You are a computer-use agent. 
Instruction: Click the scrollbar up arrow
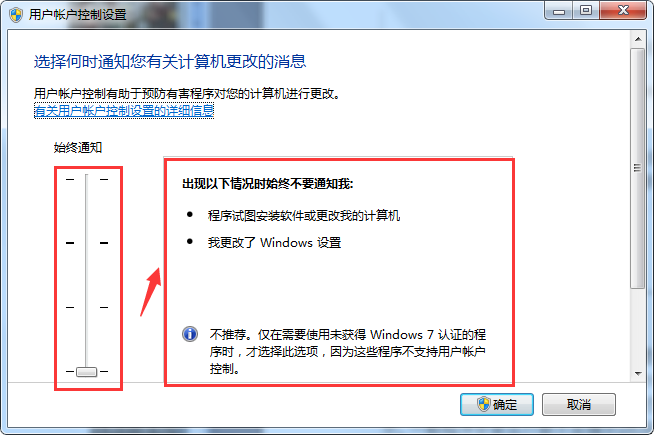[638, 39]
